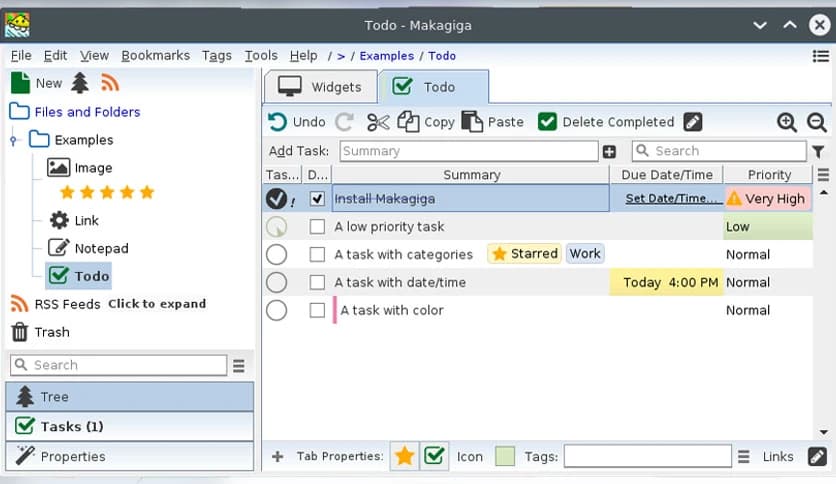Switch to the Widgets tab

(321, 86)
